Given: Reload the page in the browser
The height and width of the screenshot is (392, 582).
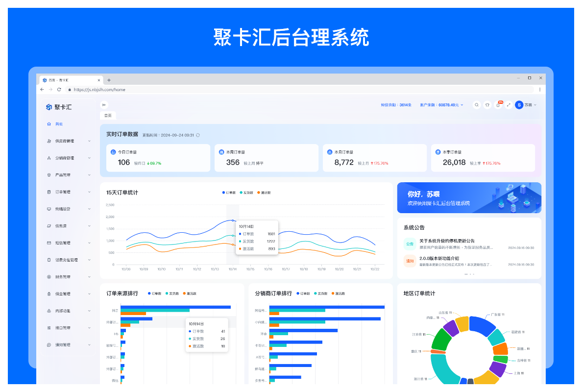Looking at the screenshot, I should [59, 90].
